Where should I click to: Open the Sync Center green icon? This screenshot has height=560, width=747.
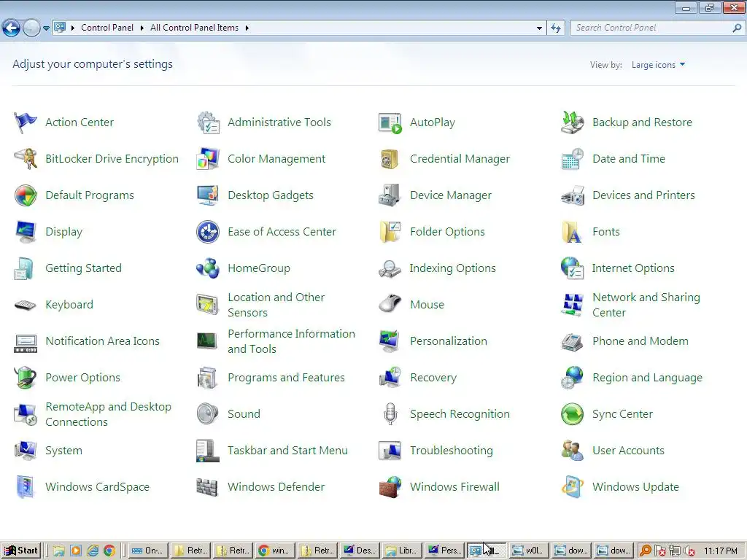coord(573,414)
